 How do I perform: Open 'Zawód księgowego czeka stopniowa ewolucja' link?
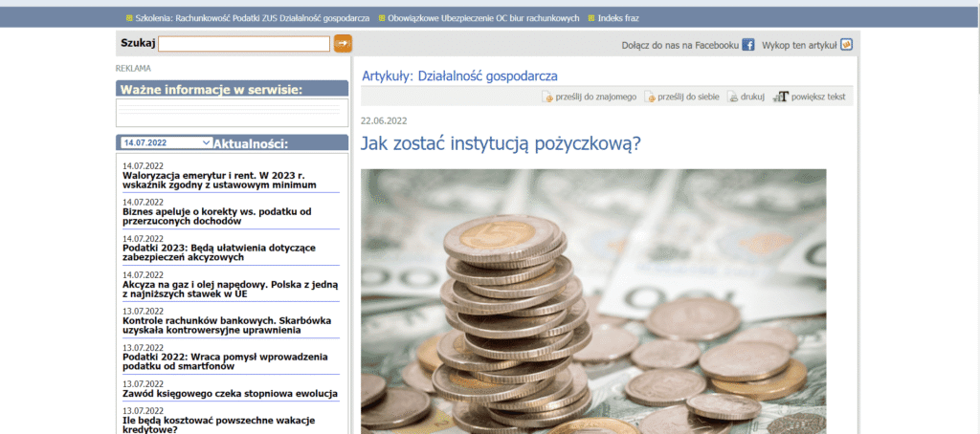coord(230,393)
